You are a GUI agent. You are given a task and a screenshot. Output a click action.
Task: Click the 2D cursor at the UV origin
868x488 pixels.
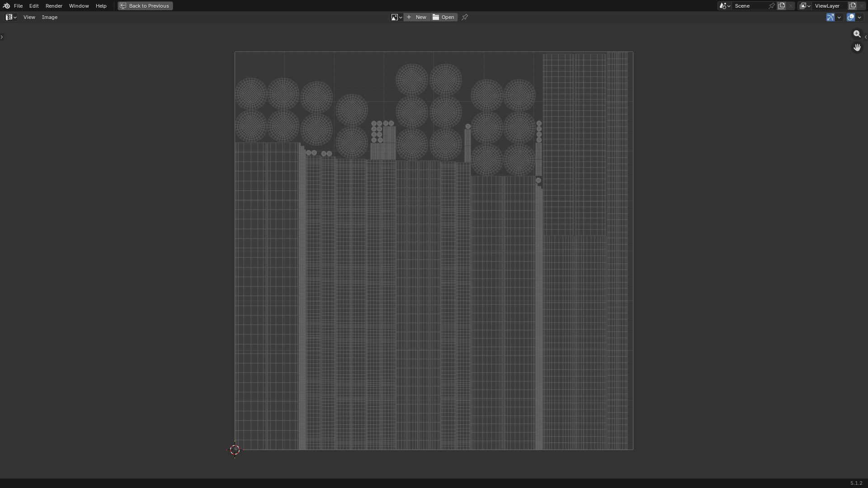point(235,450)
